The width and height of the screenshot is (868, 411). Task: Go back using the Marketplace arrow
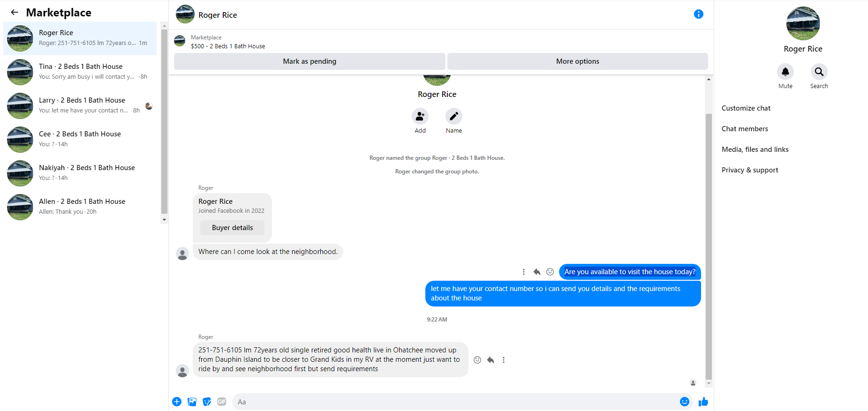coord(15,13)
